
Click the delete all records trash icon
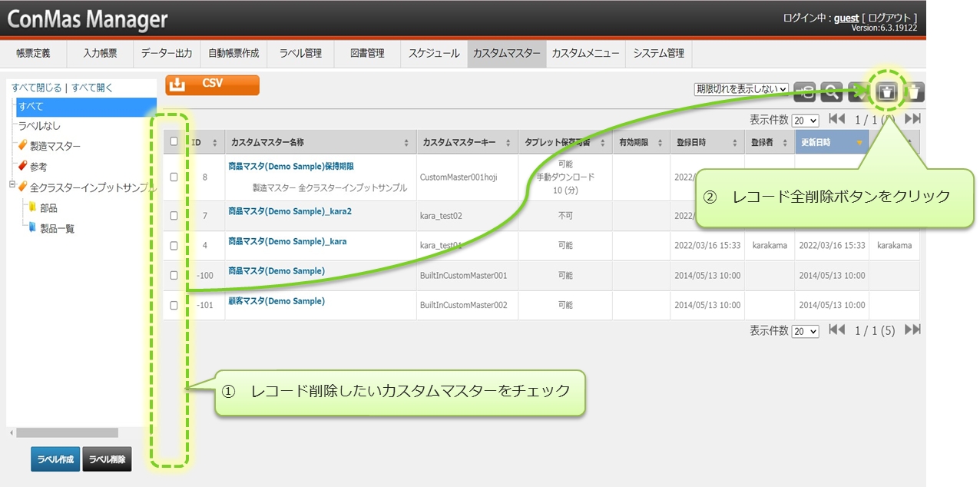(887, 92)
